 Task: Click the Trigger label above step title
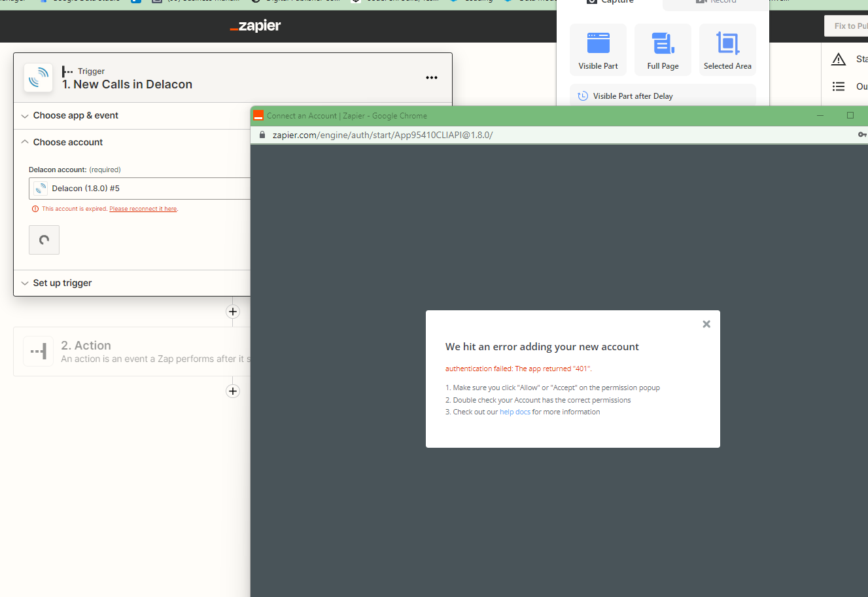(91, 71)
